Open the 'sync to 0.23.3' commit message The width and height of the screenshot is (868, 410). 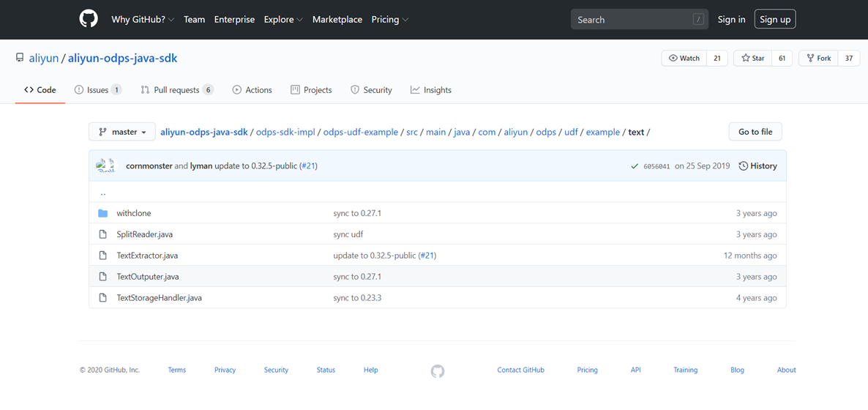358,297
